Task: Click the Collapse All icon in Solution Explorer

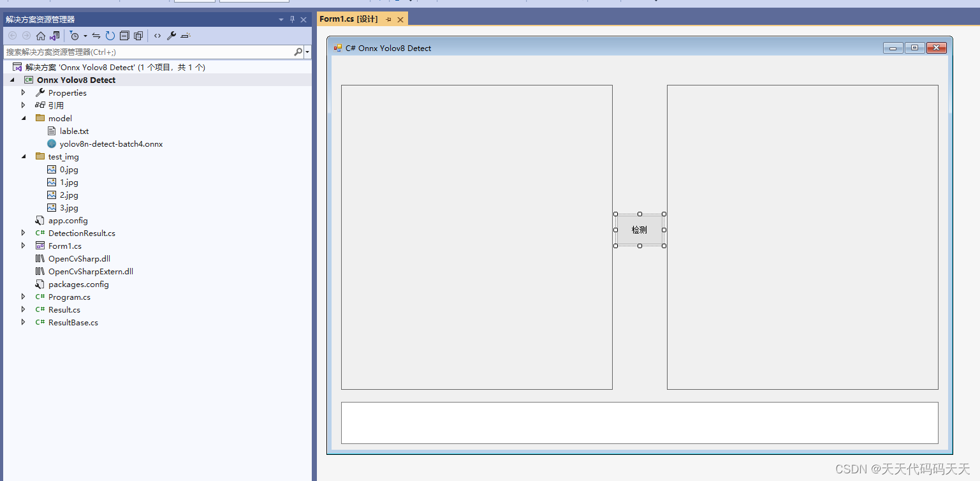Action: click(124, 36)
